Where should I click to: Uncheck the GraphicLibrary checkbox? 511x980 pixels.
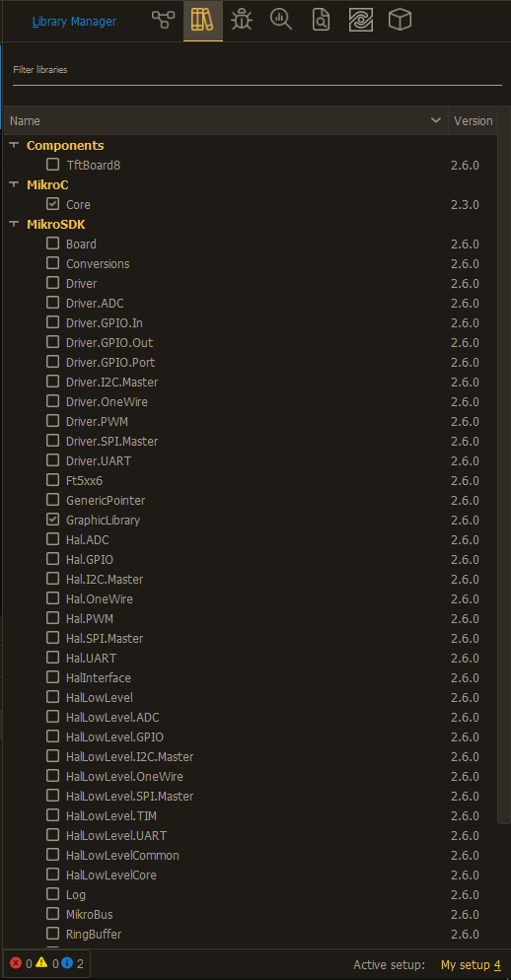tap(53, 520)
